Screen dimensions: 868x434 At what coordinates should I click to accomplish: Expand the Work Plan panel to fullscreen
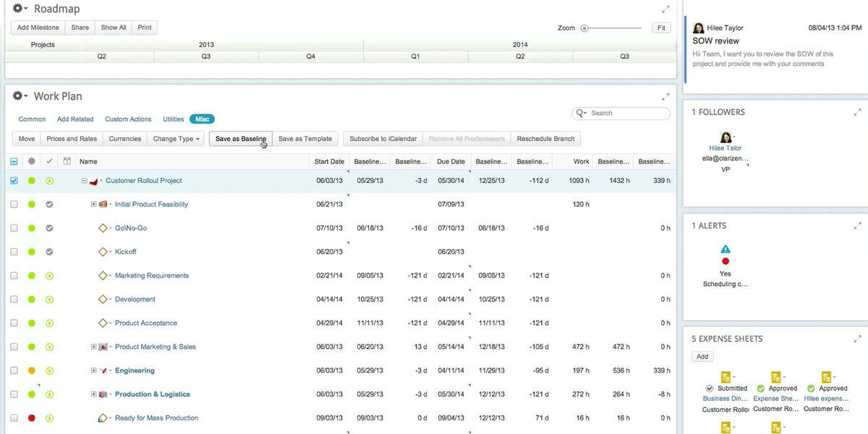pos(665,97)
